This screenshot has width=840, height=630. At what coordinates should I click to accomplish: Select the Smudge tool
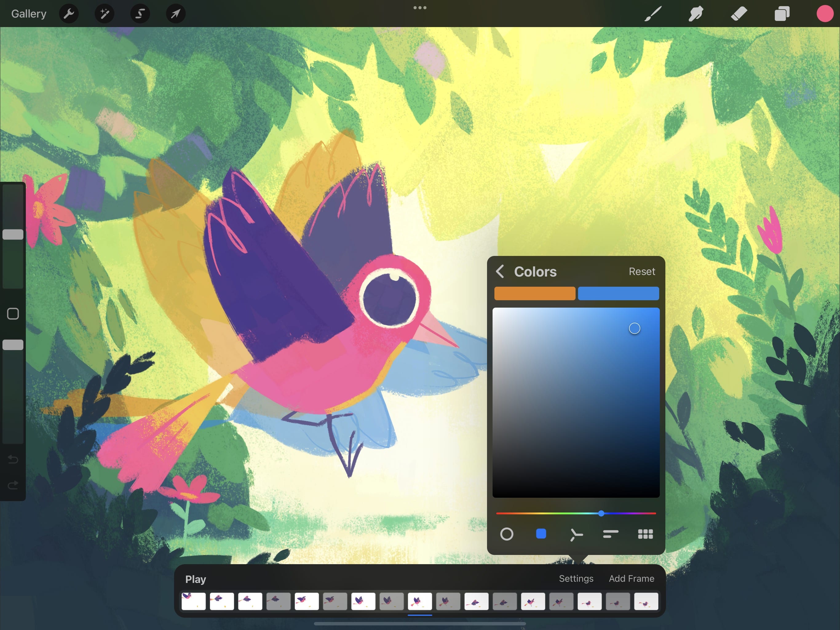point(696,14)
